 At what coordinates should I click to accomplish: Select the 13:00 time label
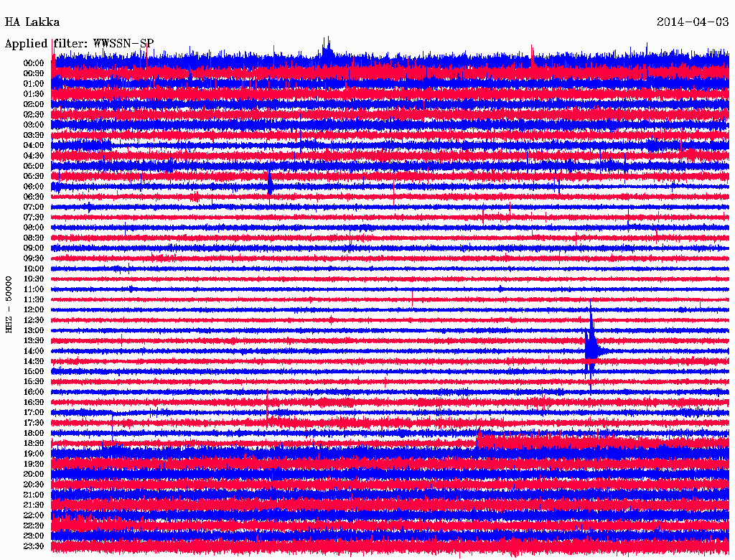tap(34, 330)
